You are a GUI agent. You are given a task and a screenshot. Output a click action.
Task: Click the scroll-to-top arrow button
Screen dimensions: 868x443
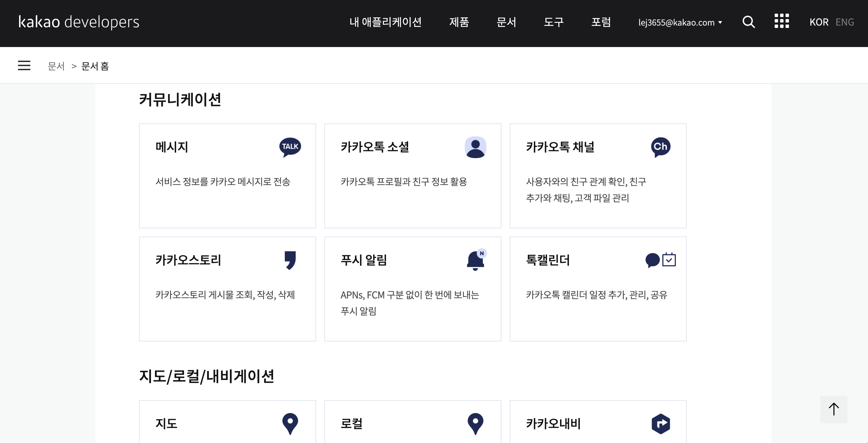[x=834, y=409]
